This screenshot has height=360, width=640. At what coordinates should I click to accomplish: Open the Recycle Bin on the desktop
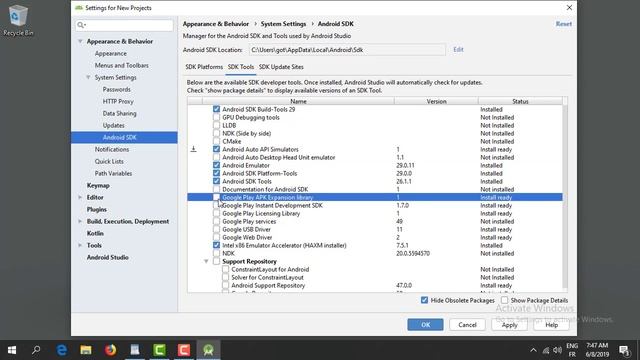click(18, 20)
